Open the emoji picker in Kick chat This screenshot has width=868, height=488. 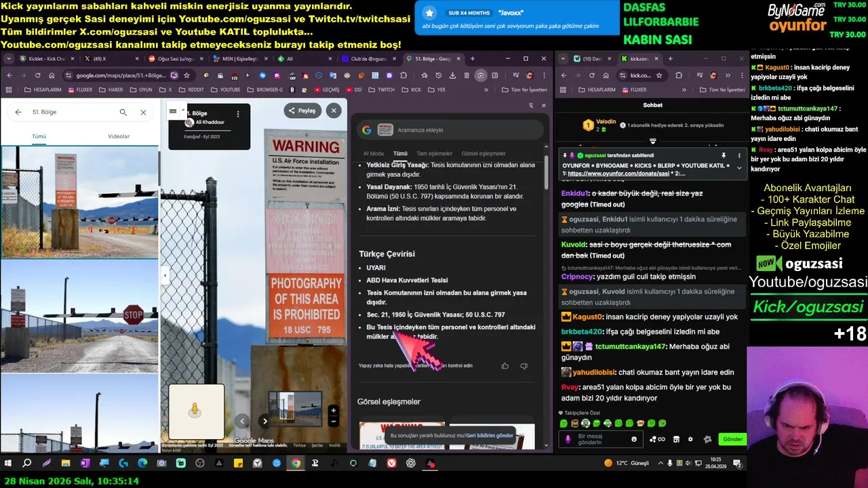634,439
